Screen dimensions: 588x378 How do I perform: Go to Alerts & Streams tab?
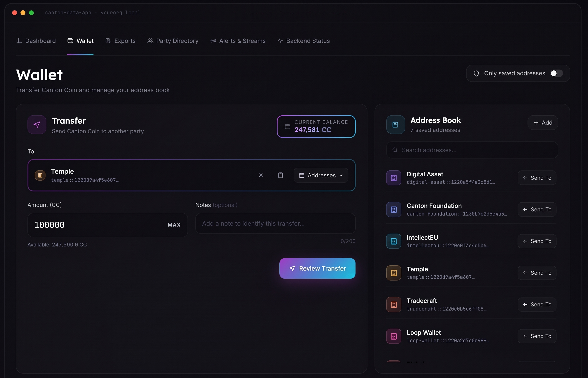click(238, 41)
